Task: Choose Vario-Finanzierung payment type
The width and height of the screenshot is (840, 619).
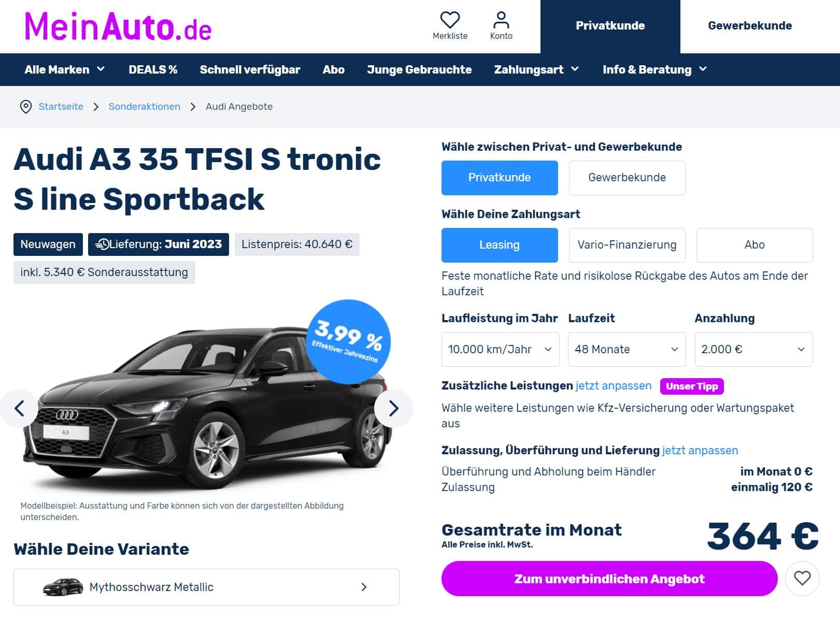Action: pyautogui.click(x=627, y=245)
